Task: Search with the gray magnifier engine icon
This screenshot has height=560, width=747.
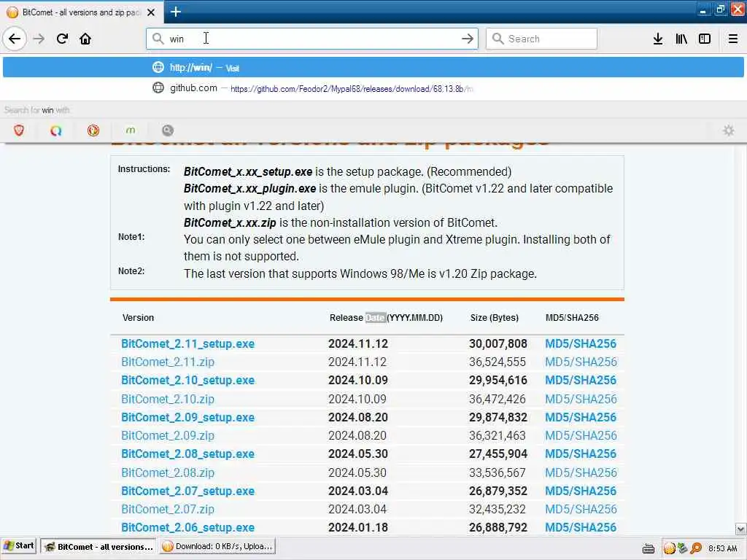Action: pos(168,131)
